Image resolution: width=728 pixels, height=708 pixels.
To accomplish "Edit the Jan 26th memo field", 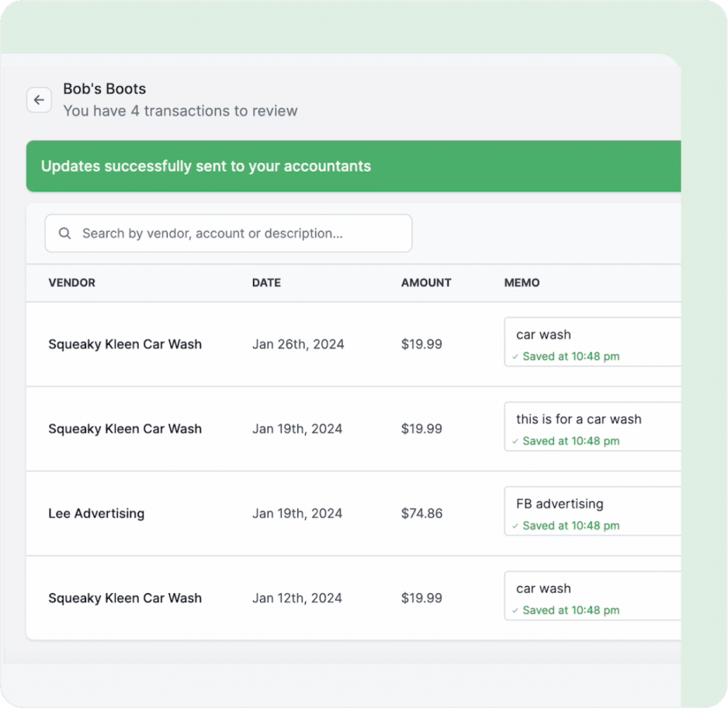I will (x=592, y=342).
